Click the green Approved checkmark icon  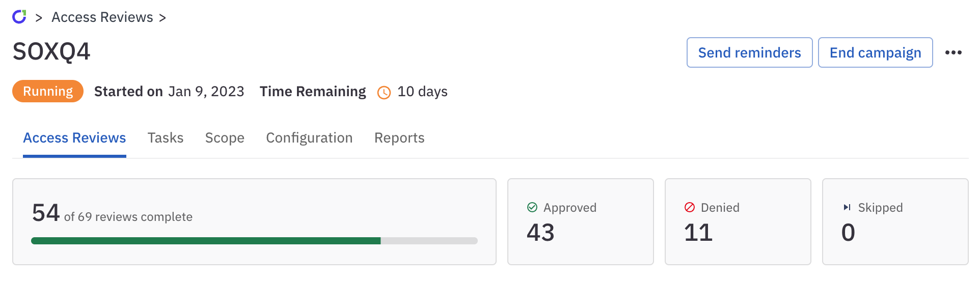click(x=532, y=207)
